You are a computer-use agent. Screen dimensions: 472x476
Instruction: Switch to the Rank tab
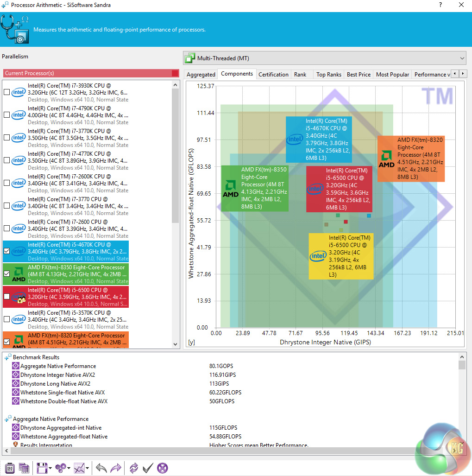point(300,75)
